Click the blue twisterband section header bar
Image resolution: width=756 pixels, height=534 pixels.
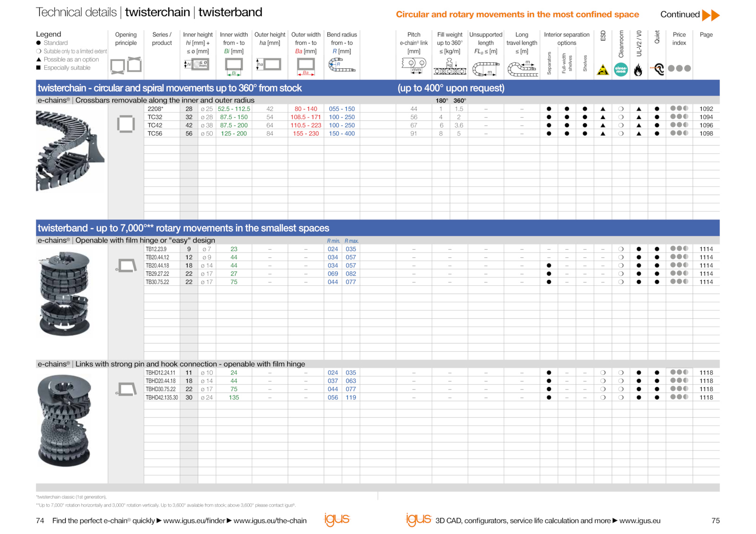[378, 228]
